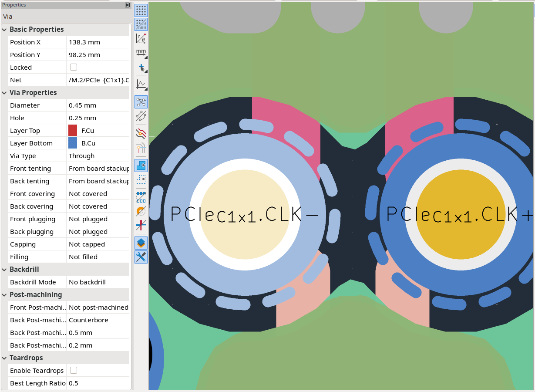Toggle the ratsnest display icon
This screenshot has height=392, width=535.
click(x=141, y=102)
